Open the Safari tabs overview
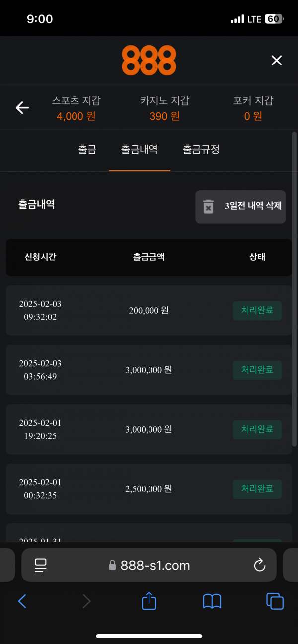The image size is (298, 644). [275, 601]
